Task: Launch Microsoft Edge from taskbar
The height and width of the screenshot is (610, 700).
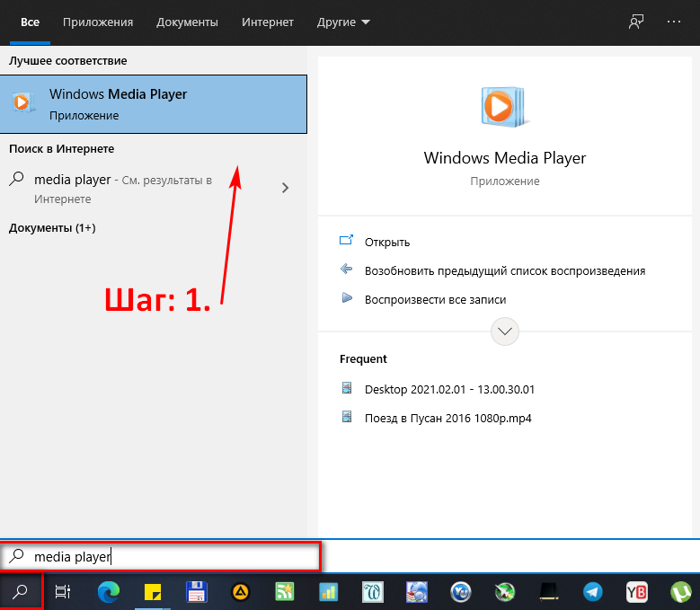Action: [109, 592]
